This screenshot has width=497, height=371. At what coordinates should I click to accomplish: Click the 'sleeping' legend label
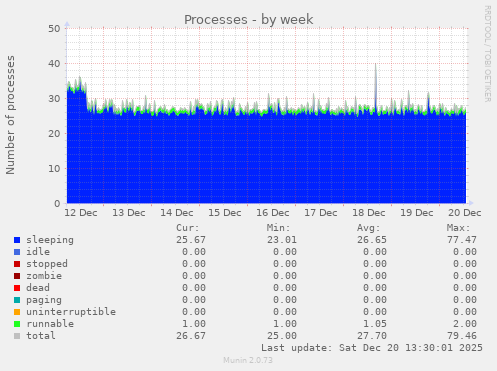coord(50,240)
